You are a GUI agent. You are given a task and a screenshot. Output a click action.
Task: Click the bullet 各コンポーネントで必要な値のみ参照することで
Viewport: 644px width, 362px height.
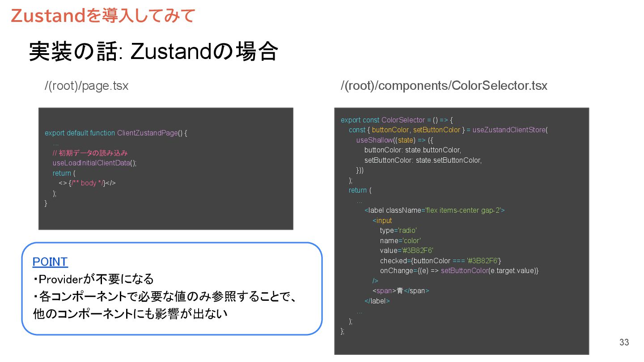[x=165, y=296]
